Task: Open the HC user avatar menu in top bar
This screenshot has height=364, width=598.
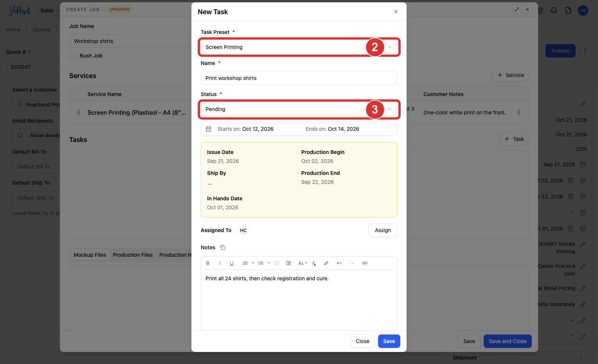Action: [583, 10]
